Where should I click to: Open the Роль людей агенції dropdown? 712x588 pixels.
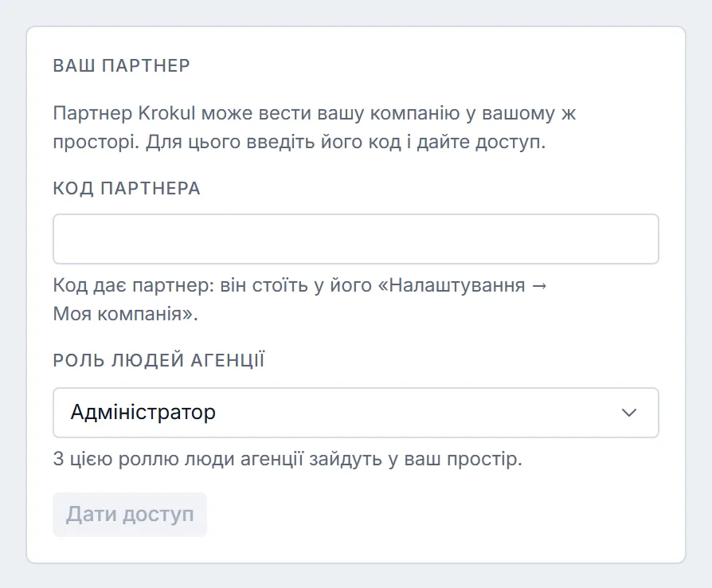355,413
